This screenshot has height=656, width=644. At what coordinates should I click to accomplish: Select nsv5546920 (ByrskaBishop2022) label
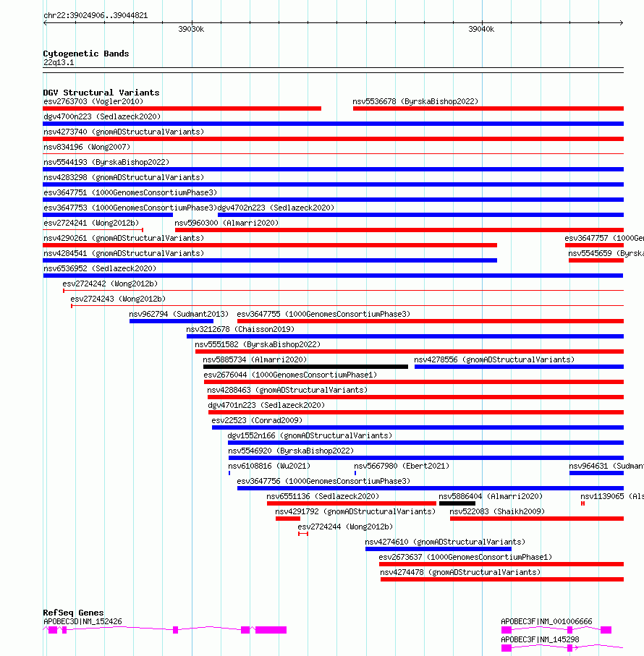[x=291, y=451]
